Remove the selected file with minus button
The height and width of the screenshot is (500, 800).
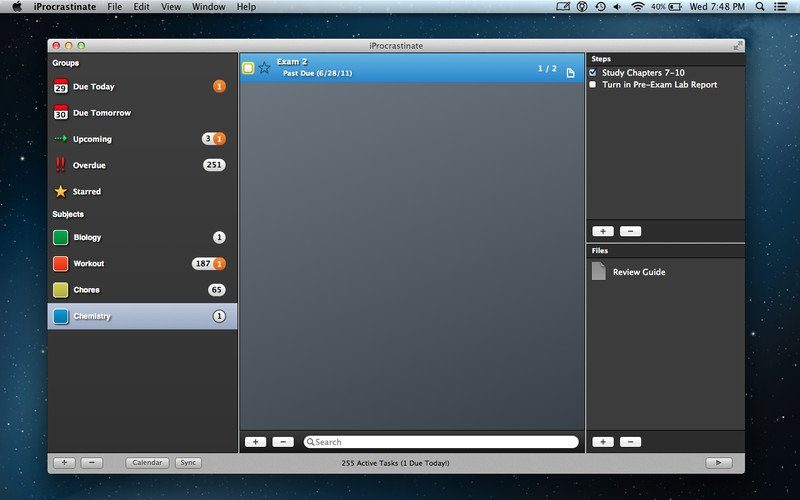point(631,442)
